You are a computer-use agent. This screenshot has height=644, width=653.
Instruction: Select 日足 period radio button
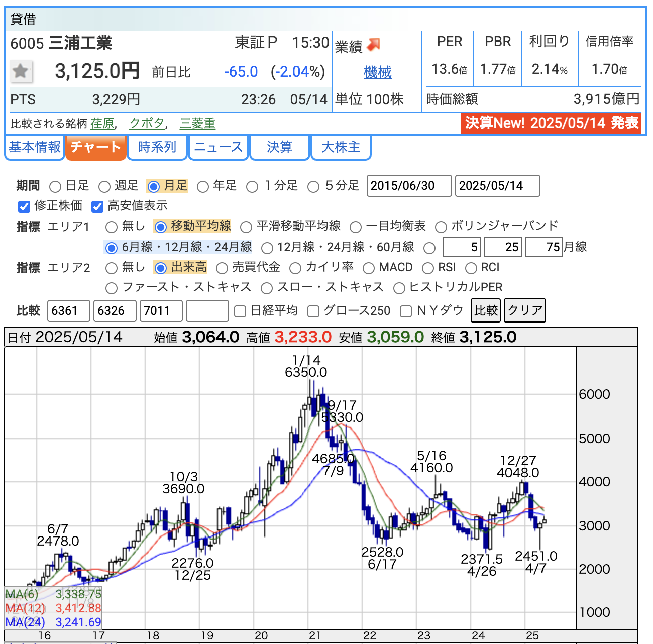55,187
